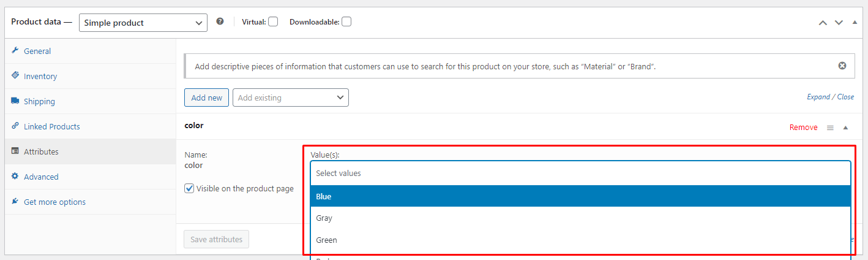The image size is (868, 260).
Task: Click the General wrench icon
Action: click(x=15, y=51)
